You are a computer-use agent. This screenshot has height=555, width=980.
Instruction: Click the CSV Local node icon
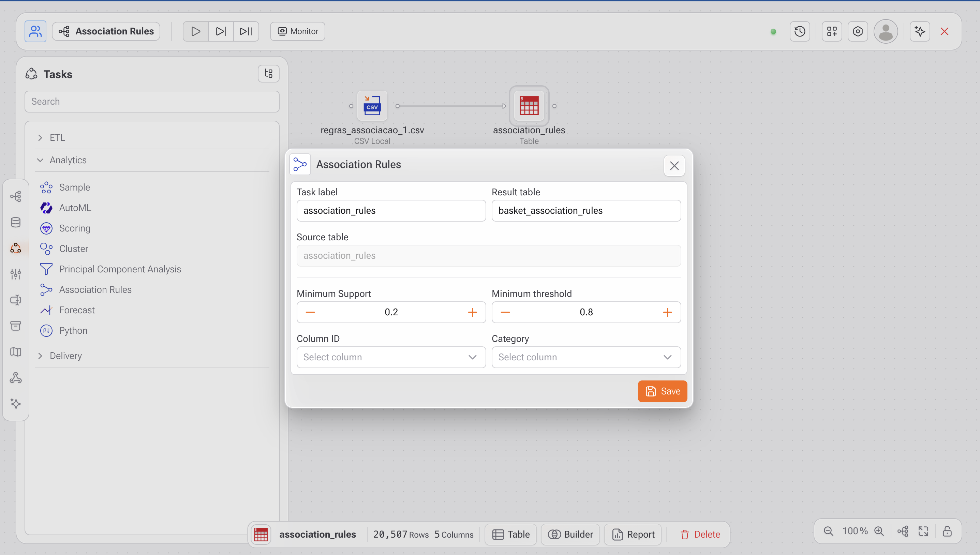pos(372,106)
